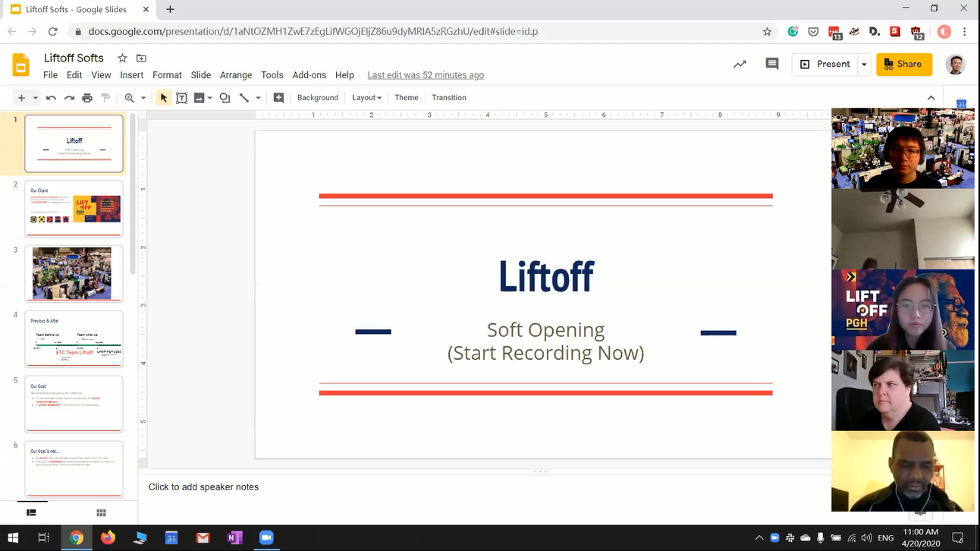The width and height of the screenshot is (980, 551).
Task: Collapse the menus with up chevron
Action: (931, 98)
